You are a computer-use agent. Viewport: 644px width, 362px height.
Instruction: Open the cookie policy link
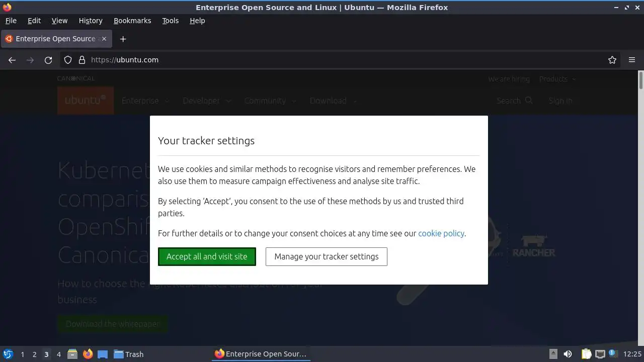pyautogui.click(x=441, y=233)
